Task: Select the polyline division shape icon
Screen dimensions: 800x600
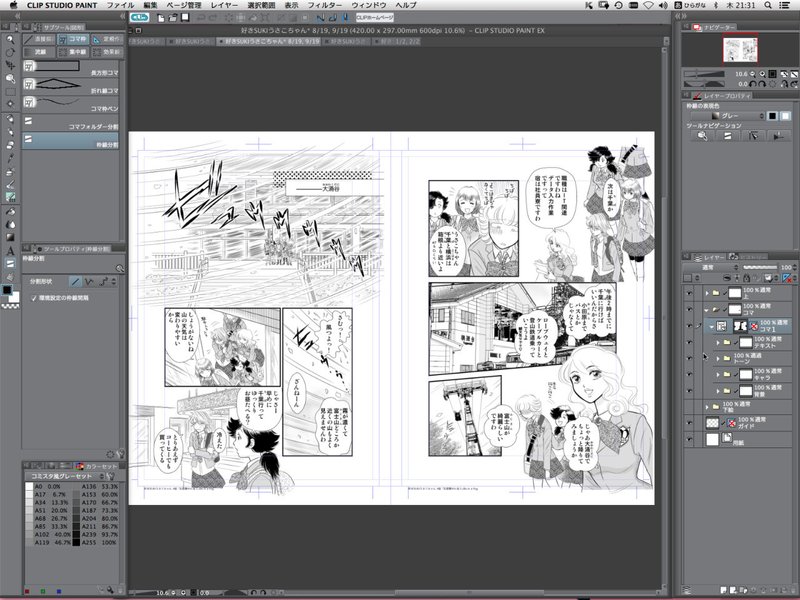Action: (90, 281)
